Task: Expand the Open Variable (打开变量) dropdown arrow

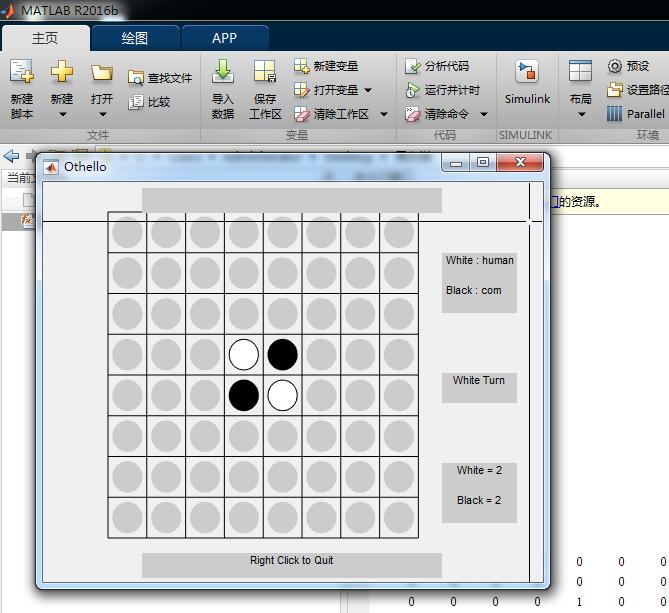Action: 368,90
